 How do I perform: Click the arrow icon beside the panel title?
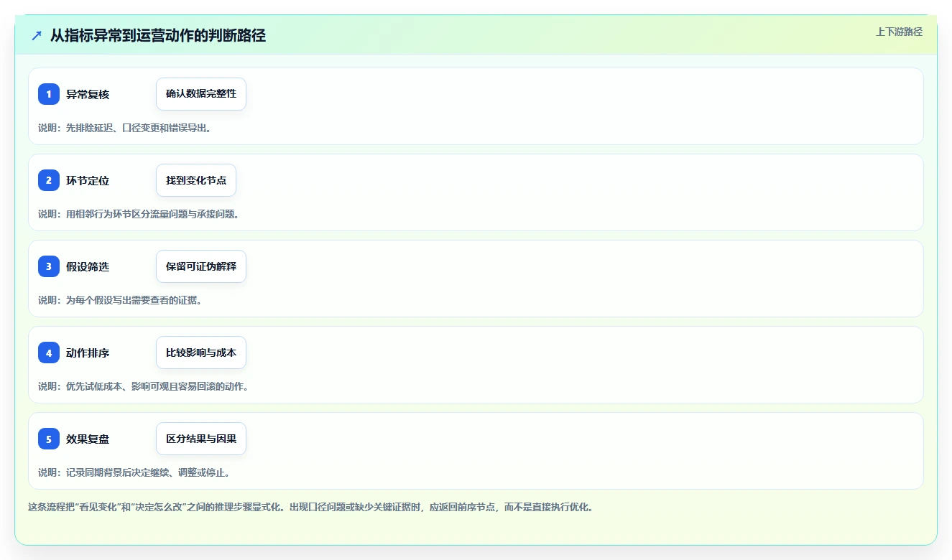[x=37, y=35]
